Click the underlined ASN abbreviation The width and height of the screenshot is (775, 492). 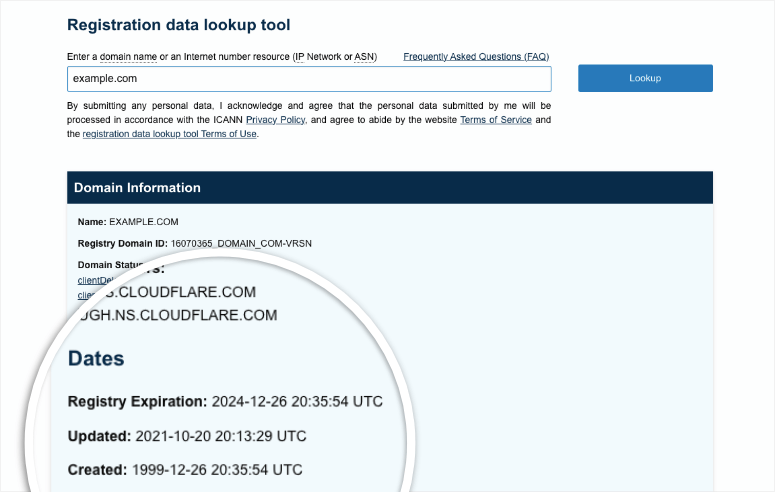click(364, 57)
